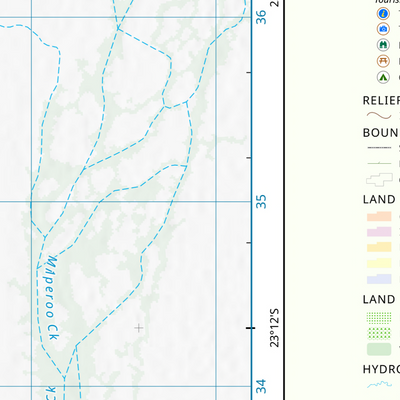Click the RELIEF legend heading
The width and height of the screenshot is (400, 400).
click(x=381, y=100)
